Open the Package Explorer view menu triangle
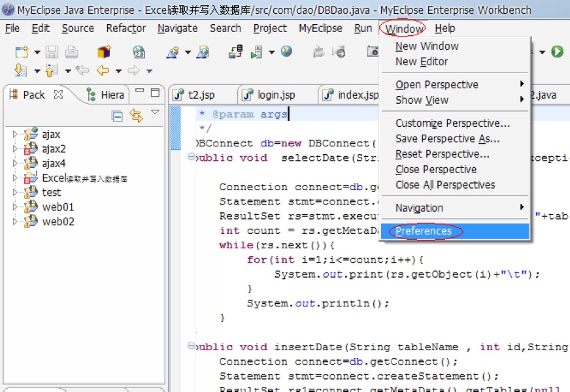The image size is (570, 392). (154, 112)
